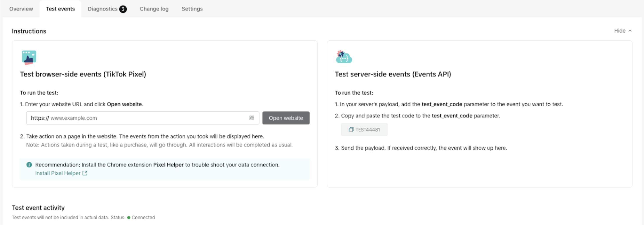Viewport: 644px width, 225px height.
Task: Open the Diagnostics tab
Action: [x=103, y=9]
